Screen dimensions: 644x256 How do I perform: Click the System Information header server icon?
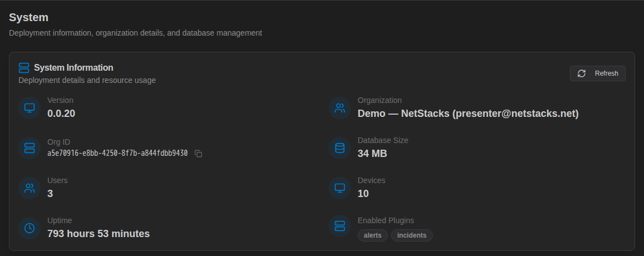(24, 68)
